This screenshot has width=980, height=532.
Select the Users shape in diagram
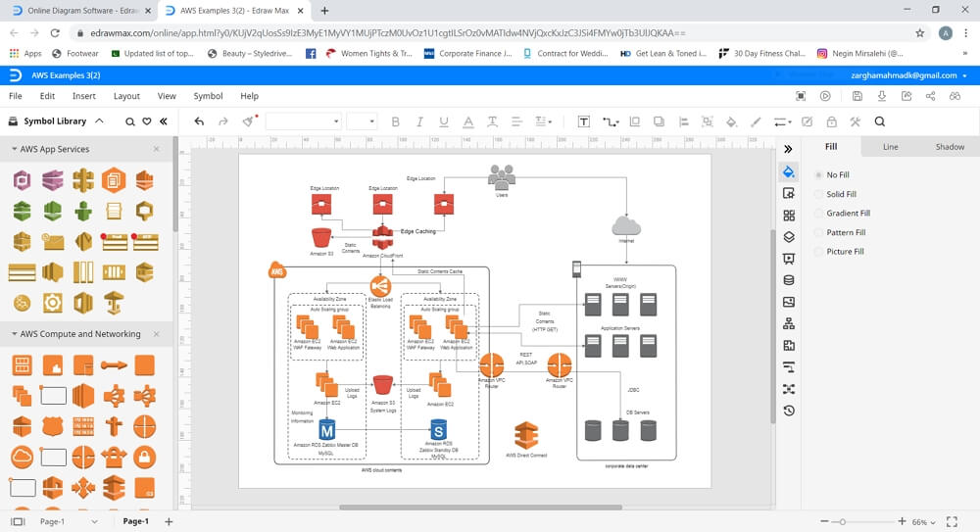[501, 177]
